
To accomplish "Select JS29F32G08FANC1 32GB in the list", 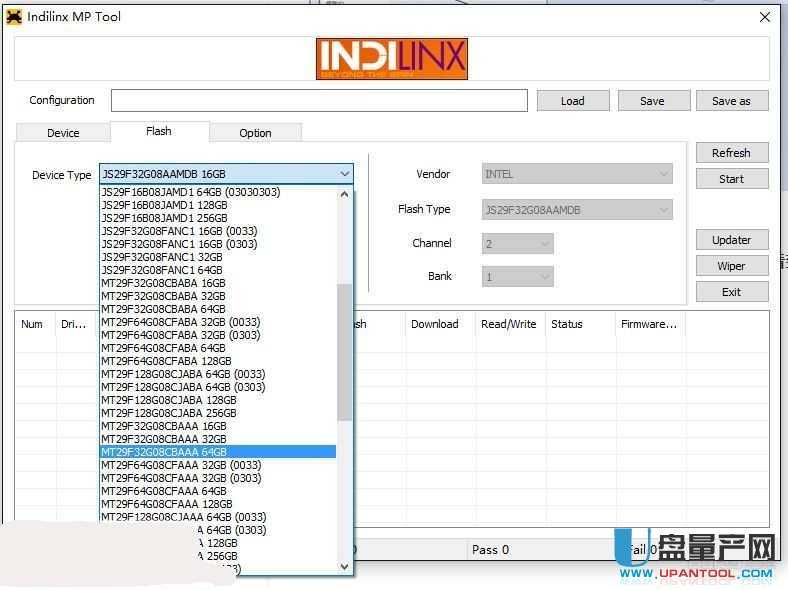I will click(162, 257).
